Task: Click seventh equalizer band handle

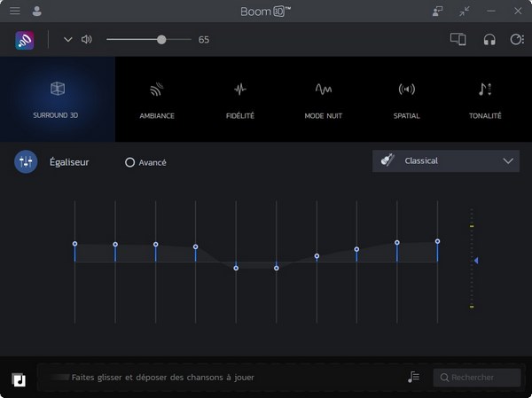Action: (x=317, y=256)
